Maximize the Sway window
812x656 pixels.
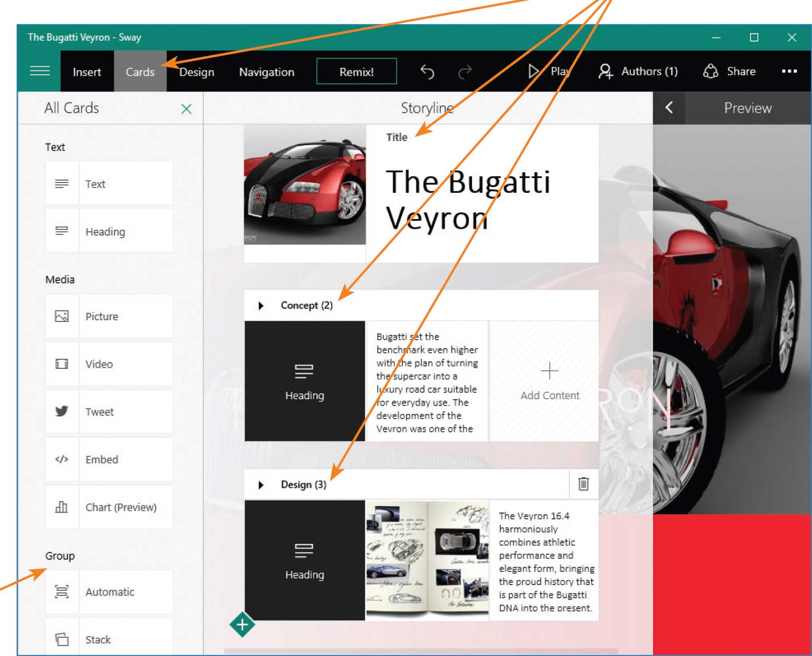coord(754,38)
